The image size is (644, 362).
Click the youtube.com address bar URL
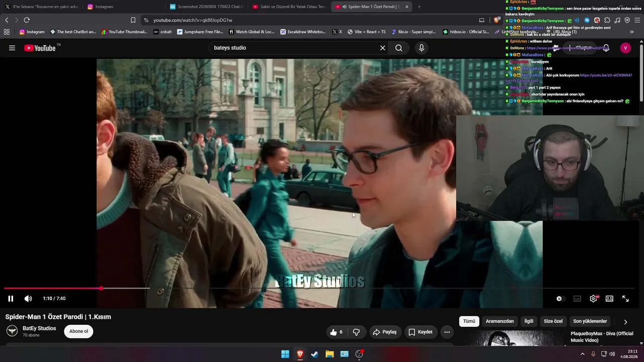(x=193, y=20)
